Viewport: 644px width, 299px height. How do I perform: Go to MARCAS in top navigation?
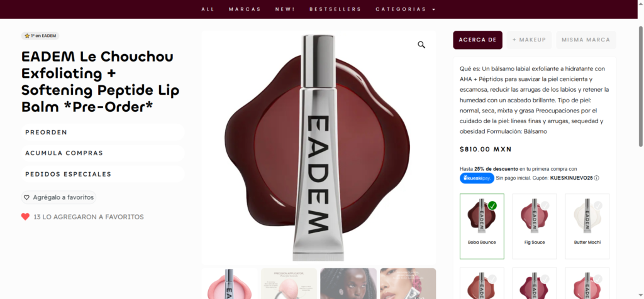coord(245,9)
